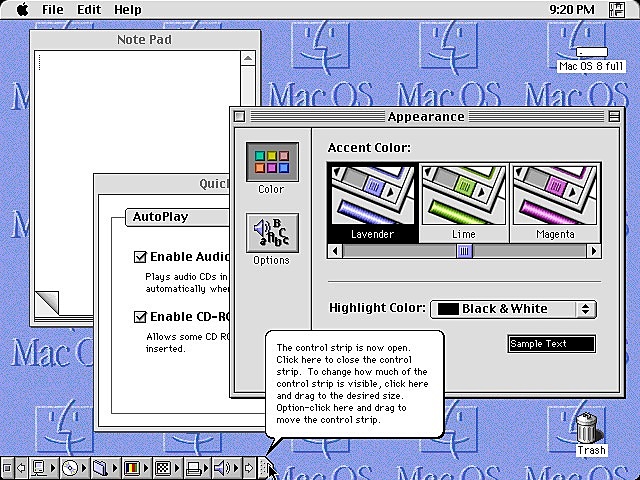
Task: Expand the monitor resolution module arrow
Action: pyautogui.click(x=177, y=467)
